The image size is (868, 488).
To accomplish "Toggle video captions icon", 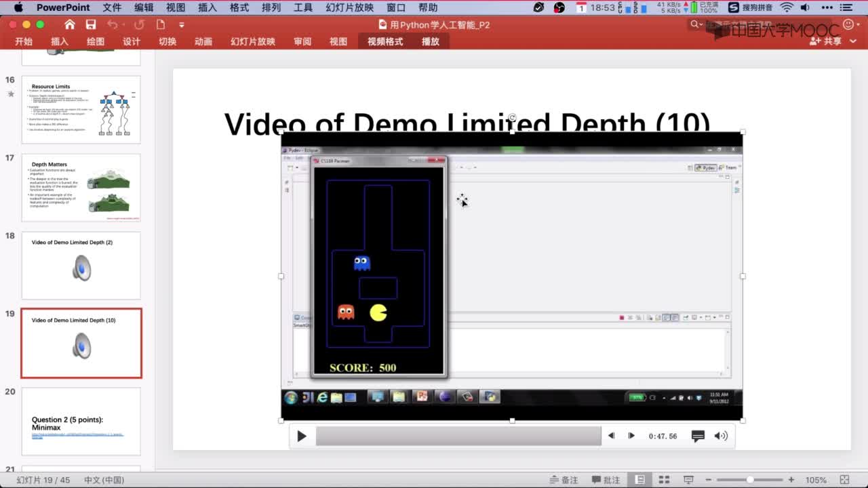I will coord(698,436).
